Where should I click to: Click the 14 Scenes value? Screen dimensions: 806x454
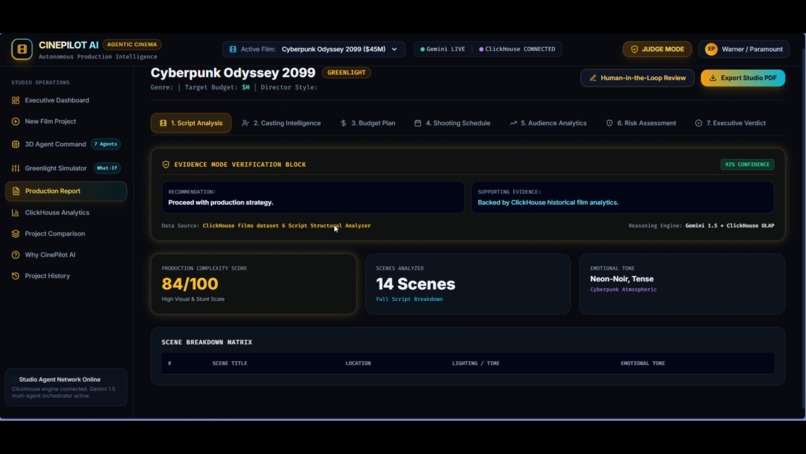pyautogui.click(x=415, y=284)
